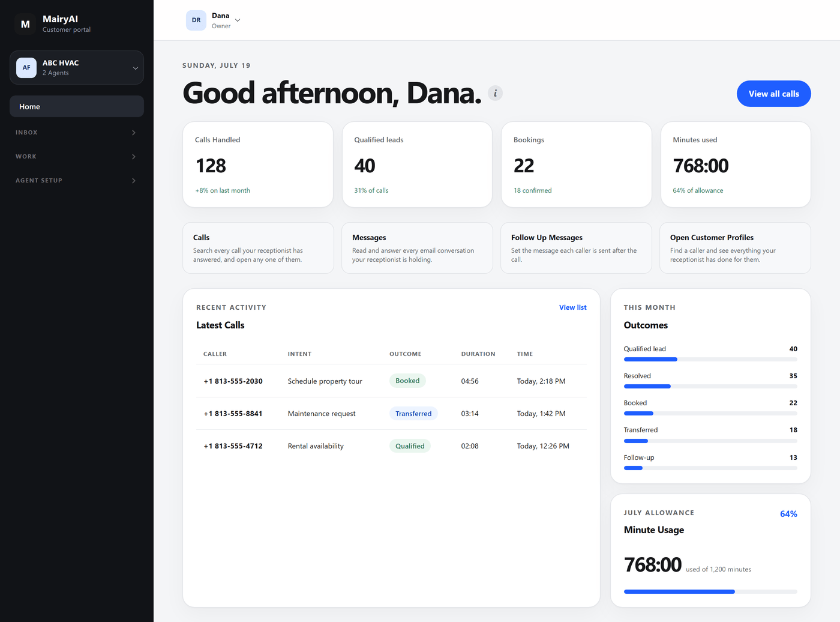The image size is (840, 622).
Task: Click the 64% allowance percentage
Action: pyautogui.click(x=788, y=514)
